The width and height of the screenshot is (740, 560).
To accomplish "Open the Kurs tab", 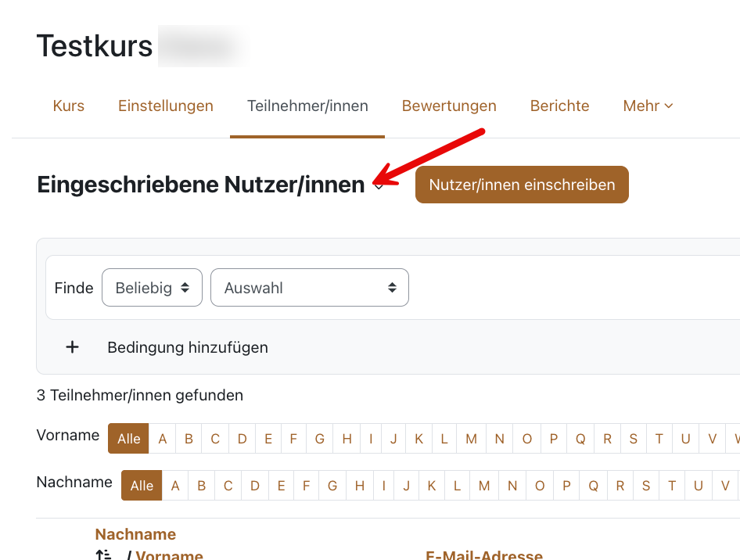I will [x=68, y=106].
